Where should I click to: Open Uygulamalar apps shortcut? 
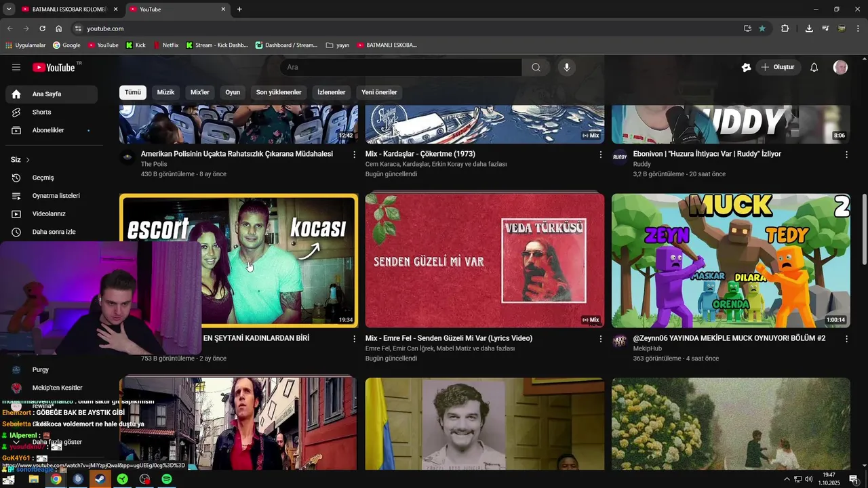coord(25,45)
